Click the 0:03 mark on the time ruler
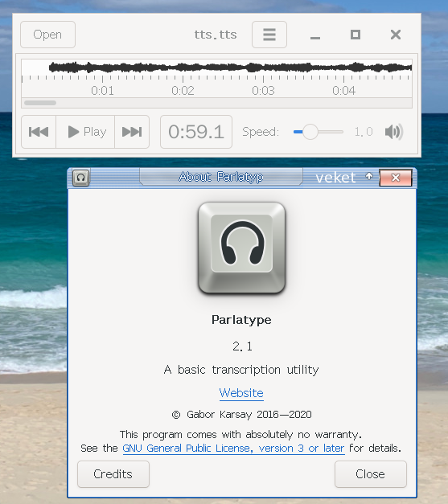Viewport: 448px width, 504px height. coord(263,91)
